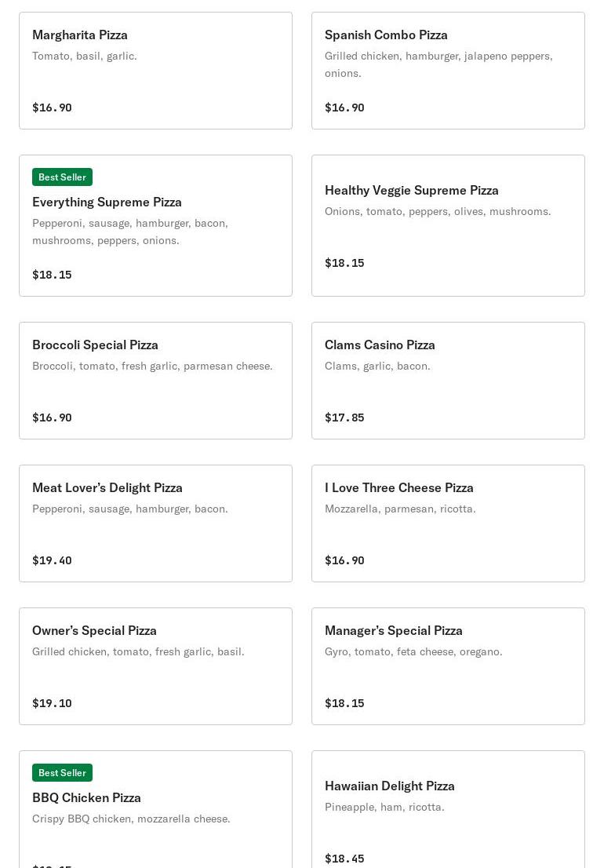The image size is (604, 868).
Task: Click Best Seller badge above BBQ Chicken Pizza
Action: tap(62, 773)
